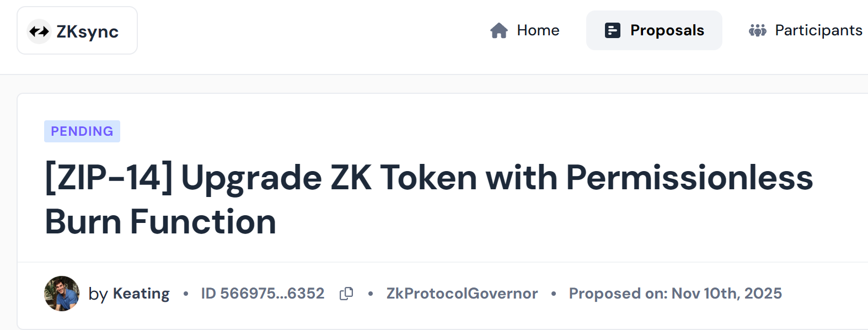Click the proposal ID 566975...6352 text
Viewport: 868px width, 330px height.
coord(262,294)
